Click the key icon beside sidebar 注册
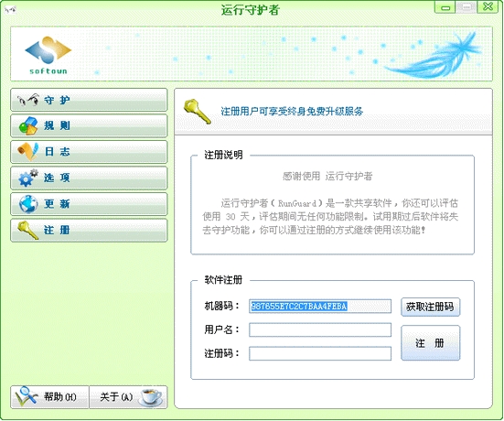The height and width of the screenshot is (421, 504). click(x=28, y=230)
